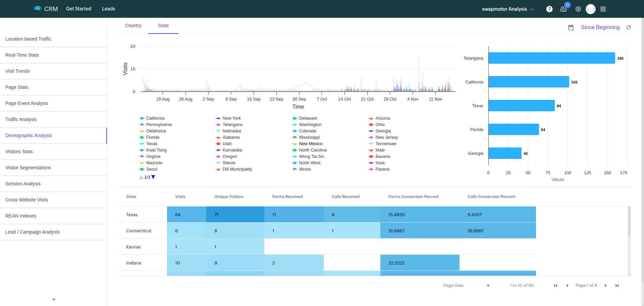Open the swapmotor Analysis dropdown
The height and width of the screenshot is (306, 644).
pyautogui.click(x=508, y=9)
